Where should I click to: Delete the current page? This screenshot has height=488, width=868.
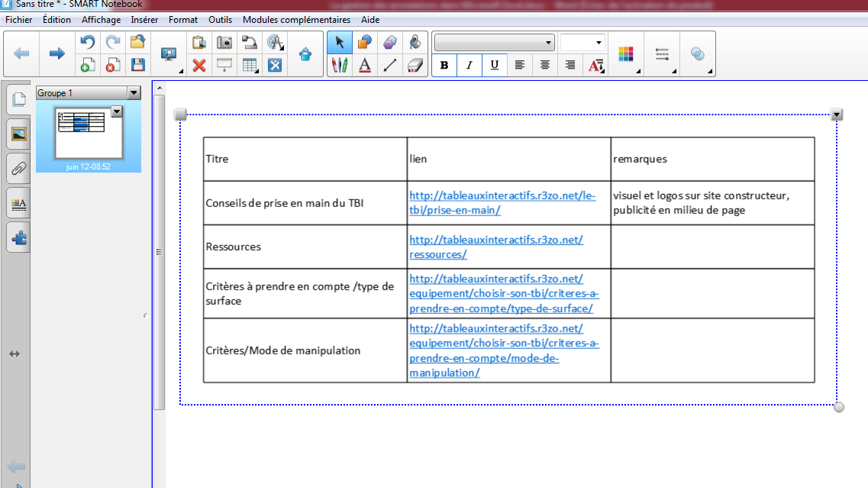coord(113,66)
